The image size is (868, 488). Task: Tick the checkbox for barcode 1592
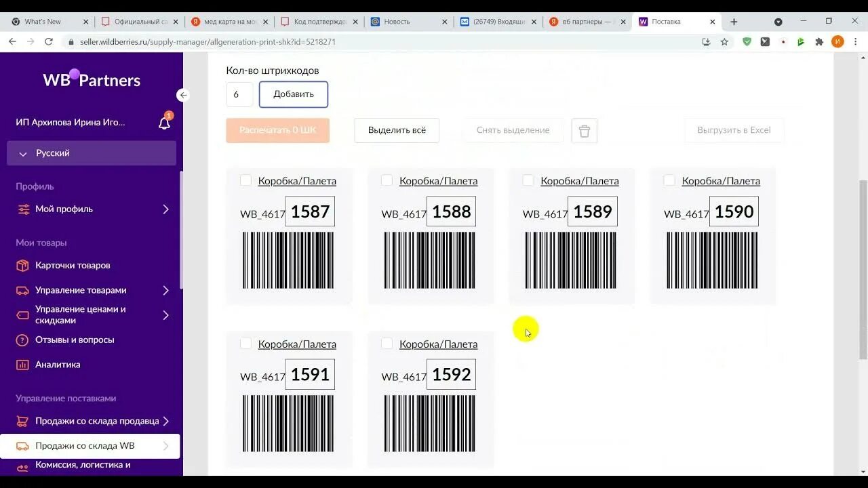click(387, 344)
